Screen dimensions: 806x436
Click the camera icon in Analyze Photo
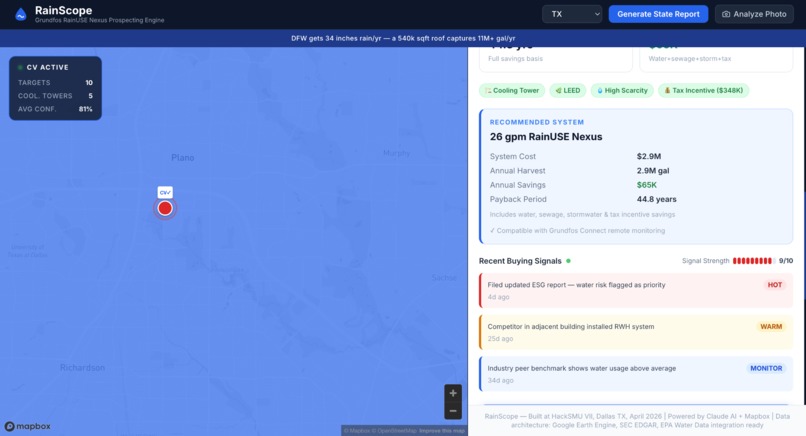726,14
